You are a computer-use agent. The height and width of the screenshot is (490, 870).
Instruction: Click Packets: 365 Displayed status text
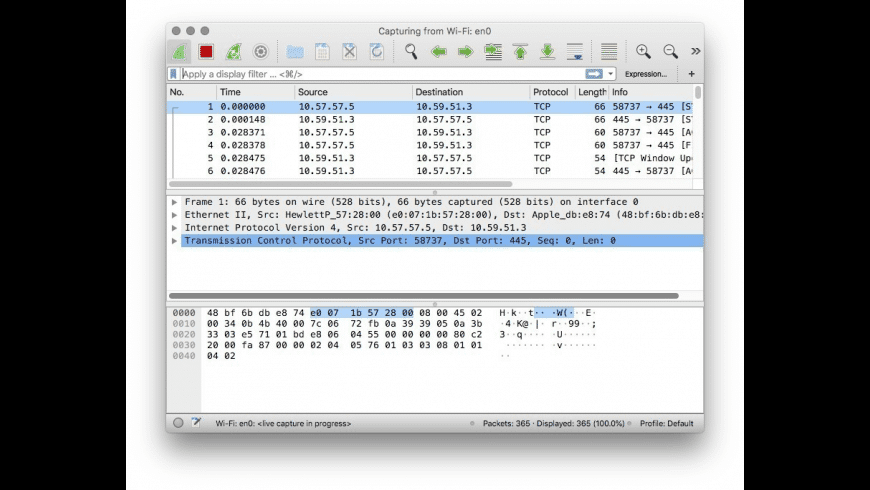click(554, 423)
